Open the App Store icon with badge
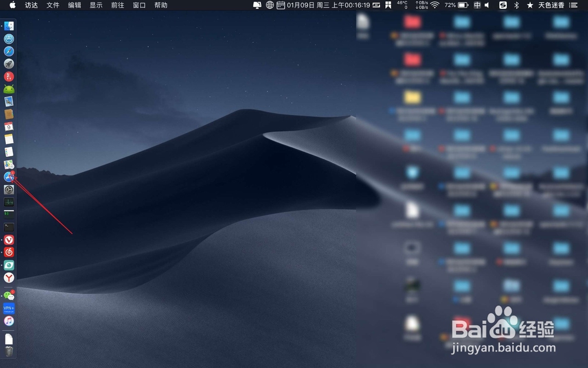 coord(9,177)
